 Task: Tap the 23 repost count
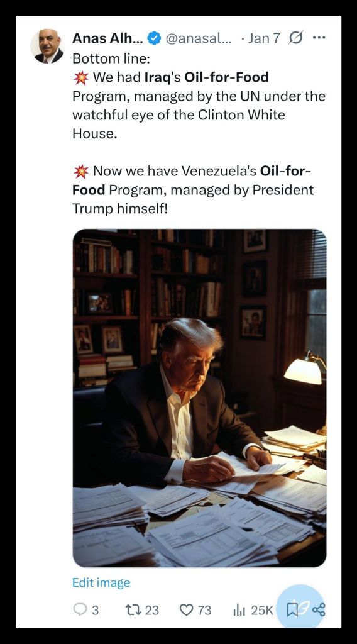click(x=152, y=610)
